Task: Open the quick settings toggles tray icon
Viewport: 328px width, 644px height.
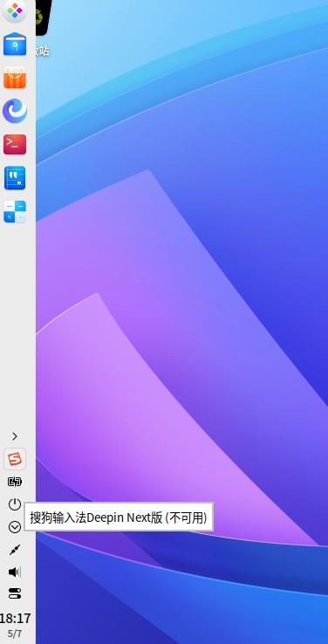Action: pyautogui.click(x=15, y=593)
